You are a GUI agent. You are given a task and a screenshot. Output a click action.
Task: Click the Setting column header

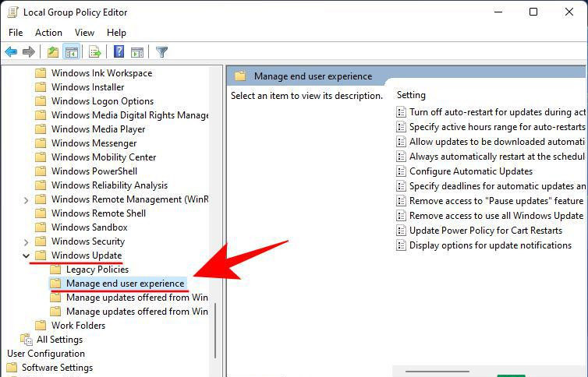pyautogui.click(x=412, y=95)
